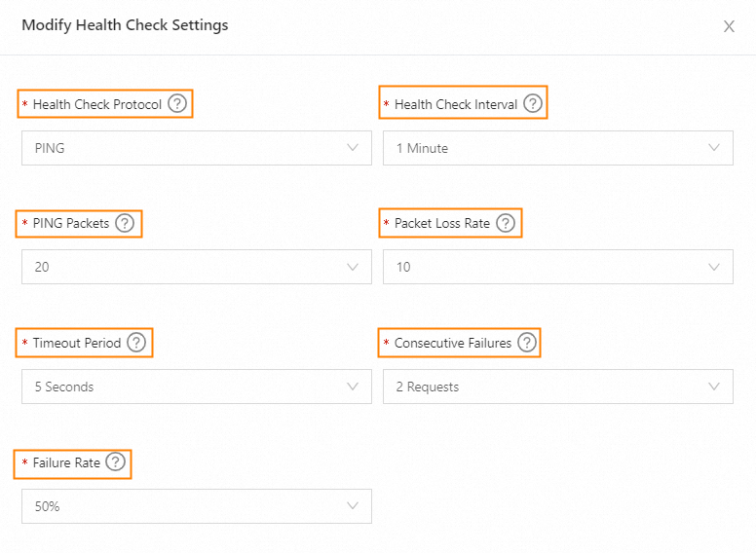756x553 pixels.
Task: Open the Health Check Protocol dropdown showing PING
Action: click(196, 148)
